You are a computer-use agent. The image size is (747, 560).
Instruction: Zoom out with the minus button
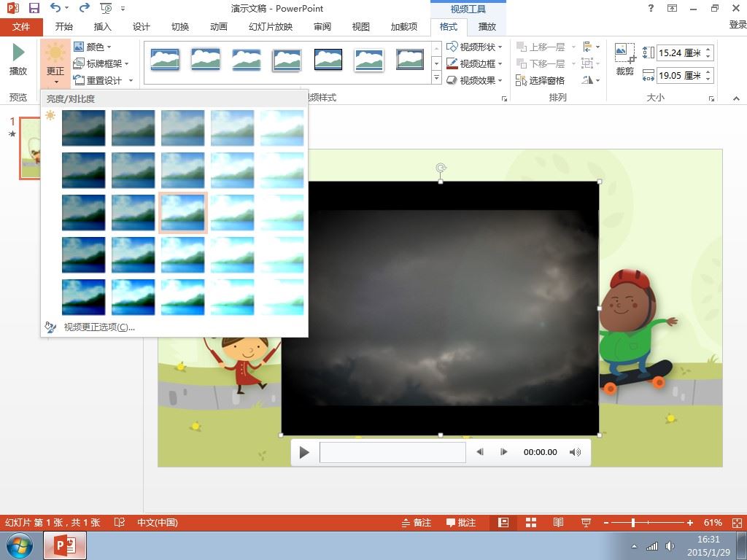point(606,523)
